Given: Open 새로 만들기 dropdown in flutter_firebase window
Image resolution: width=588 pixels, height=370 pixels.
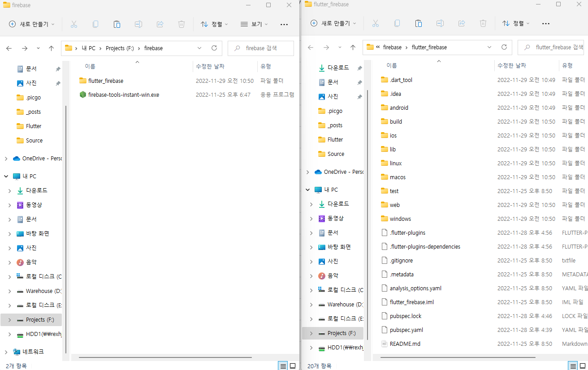Looking at the screenshot, I should coord(333,23).
